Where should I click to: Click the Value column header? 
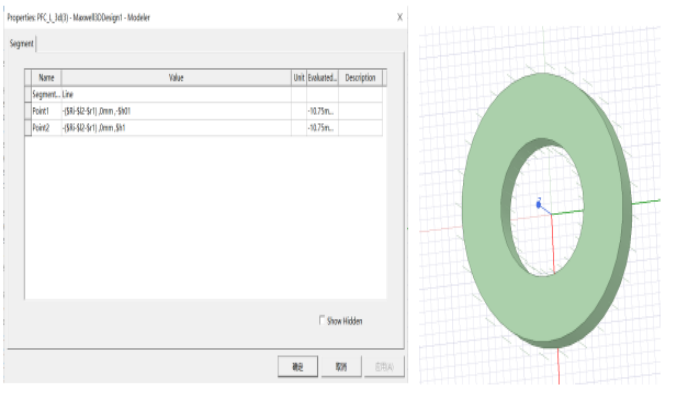click(176, 78)
